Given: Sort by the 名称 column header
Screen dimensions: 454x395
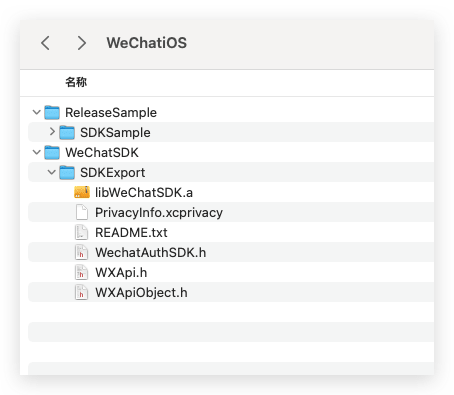Looking at the screenshot, I should coord(76,82).
